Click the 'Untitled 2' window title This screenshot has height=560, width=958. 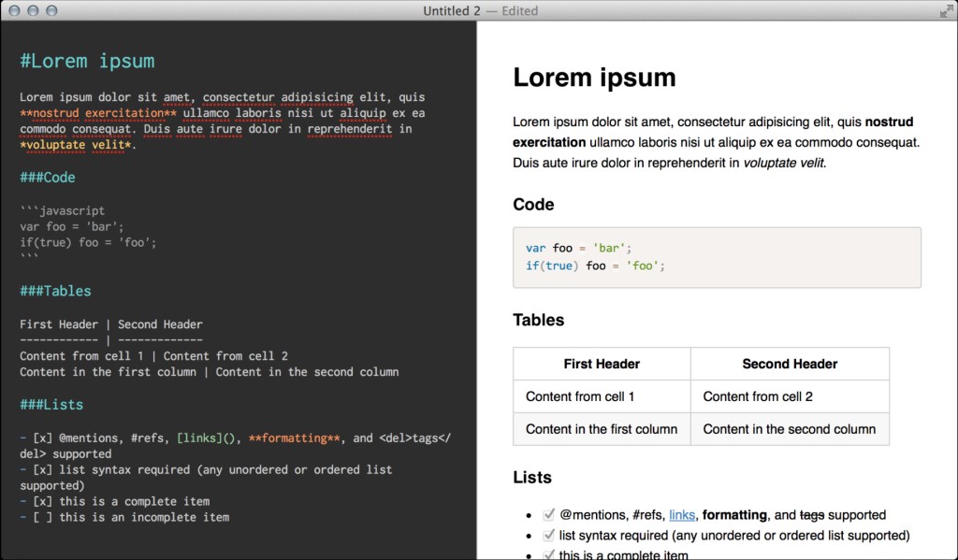click(x=452, y=11)
